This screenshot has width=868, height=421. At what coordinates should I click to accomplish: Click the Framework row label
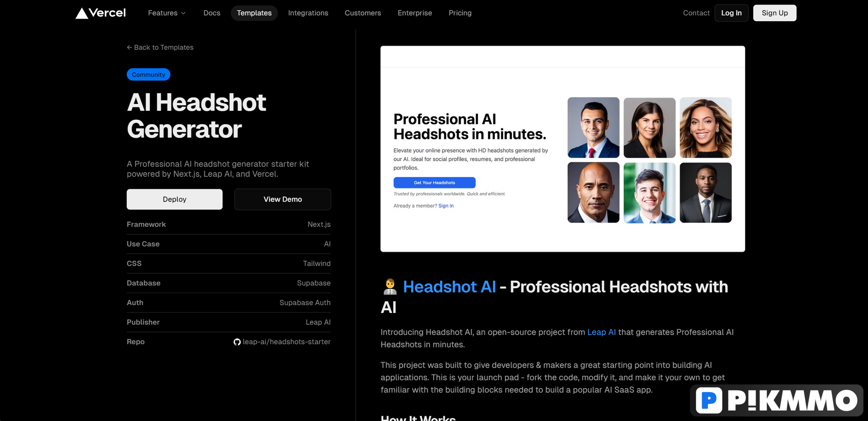(x=146, y=225)
